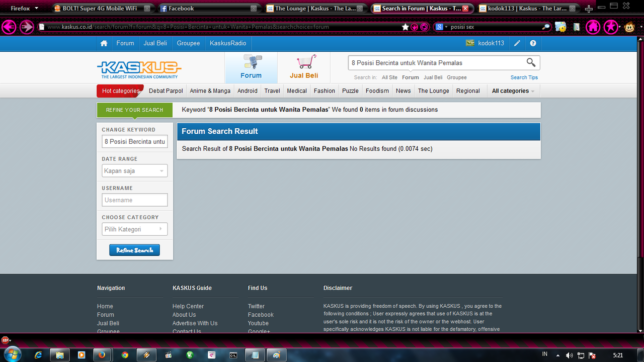Click the Username input field

134,200
